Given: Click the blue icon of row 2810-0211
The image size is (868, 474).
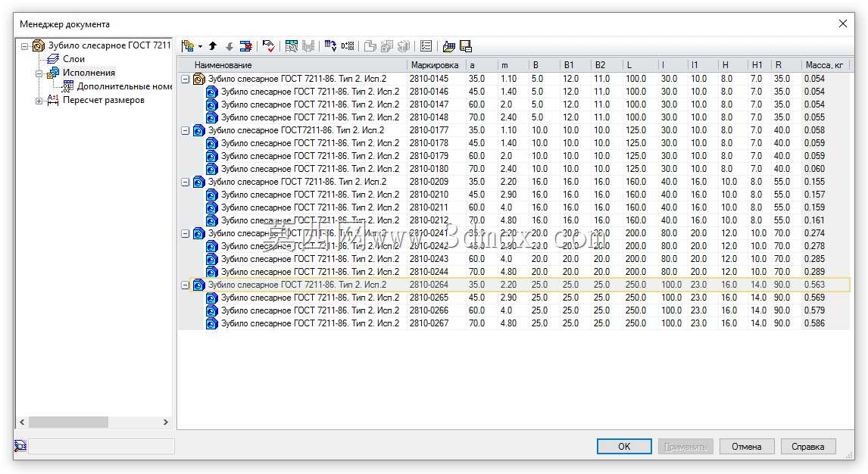Looking at the screenshot, I should [211, 208].
